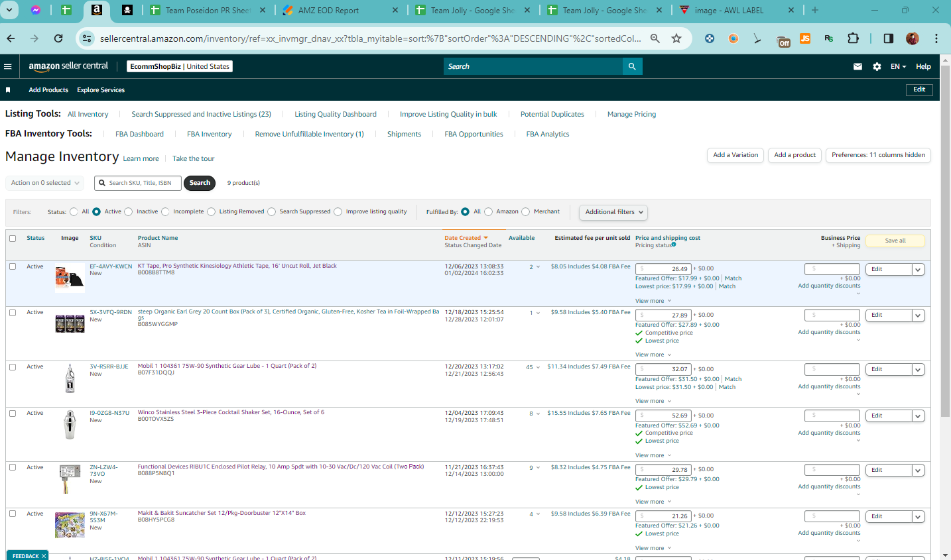This screenshot has width=951, height=560.
Task: Select Fulfilled By Merchant radio button
Action: coord(526,212)
